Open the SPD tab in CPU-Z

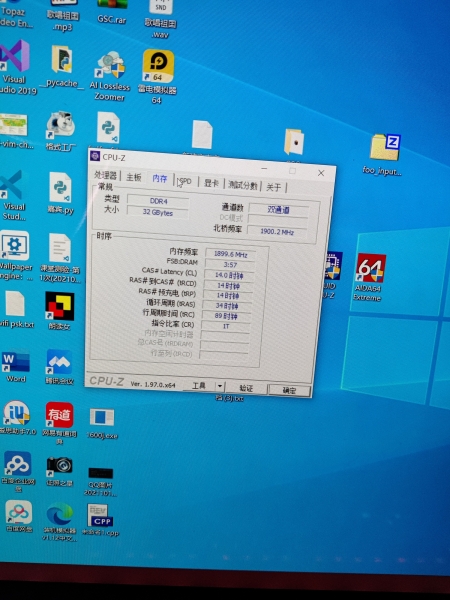tap(185, 181)
